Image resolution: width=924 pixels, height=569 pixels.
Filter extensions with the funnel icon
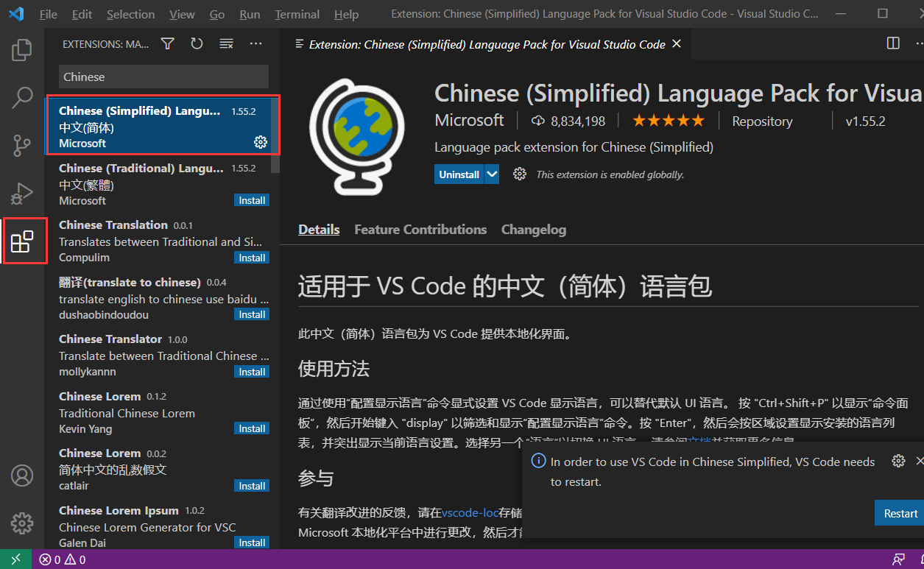(168, 44)
